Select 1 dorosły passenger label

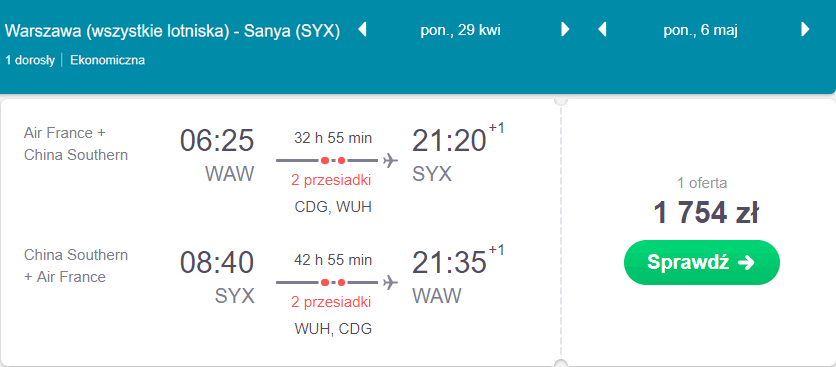[30, 60]
